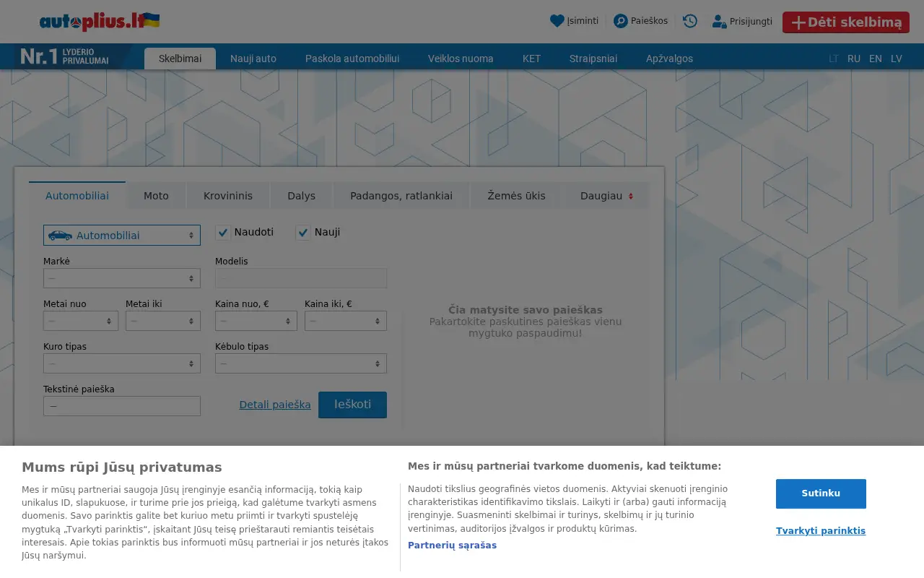Click the Tekstinė paieška input field
This screenshot has width=924, height=578.
click(122, 406)
